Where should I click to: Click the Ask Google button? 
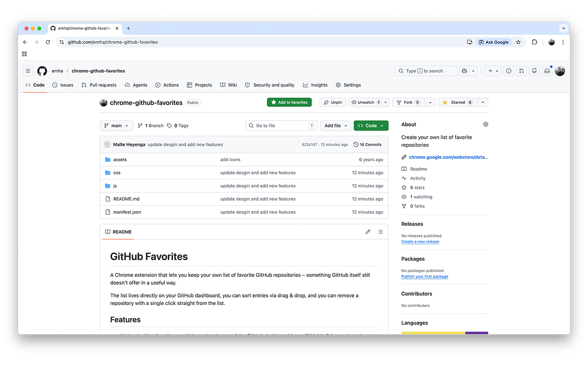coord(494,42)
